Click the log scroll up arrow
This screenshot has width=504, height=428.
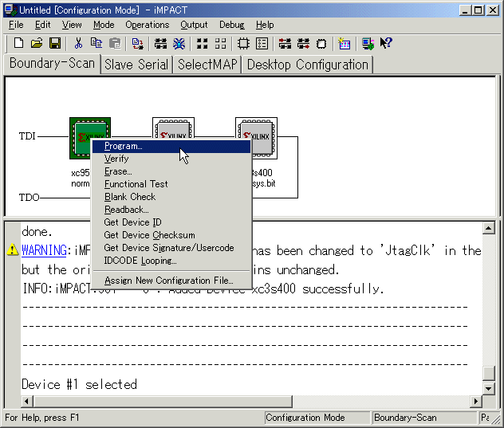(489, 228)
